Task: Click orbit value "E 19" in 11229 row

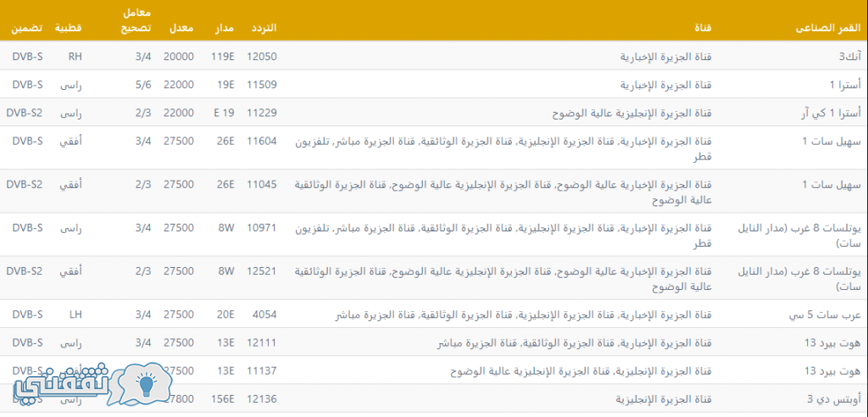Action: tap(224, 113)
